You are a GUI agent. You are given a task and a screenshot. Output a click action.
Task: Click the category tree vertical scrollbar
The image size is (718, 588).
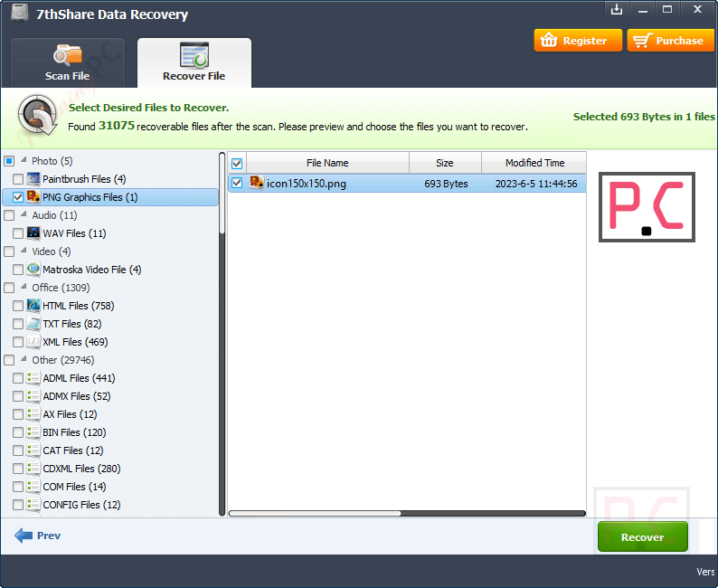coord(222,335)
